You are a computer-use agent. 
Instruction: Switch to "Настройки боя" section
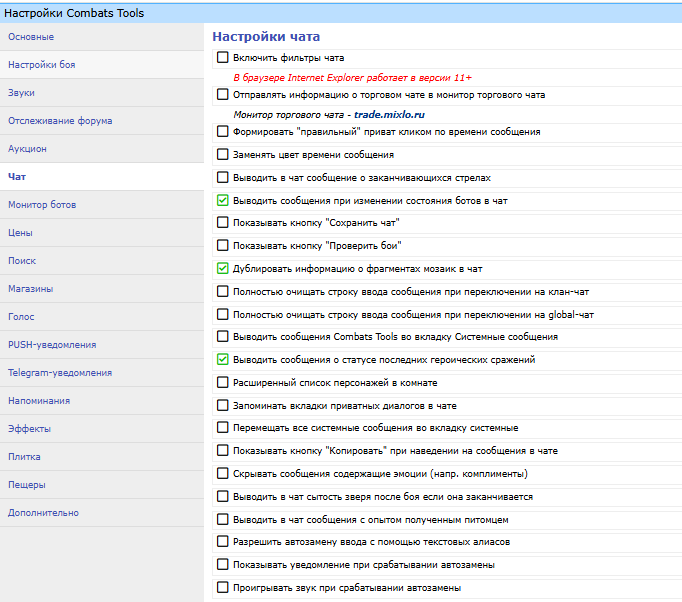[41, 65]
